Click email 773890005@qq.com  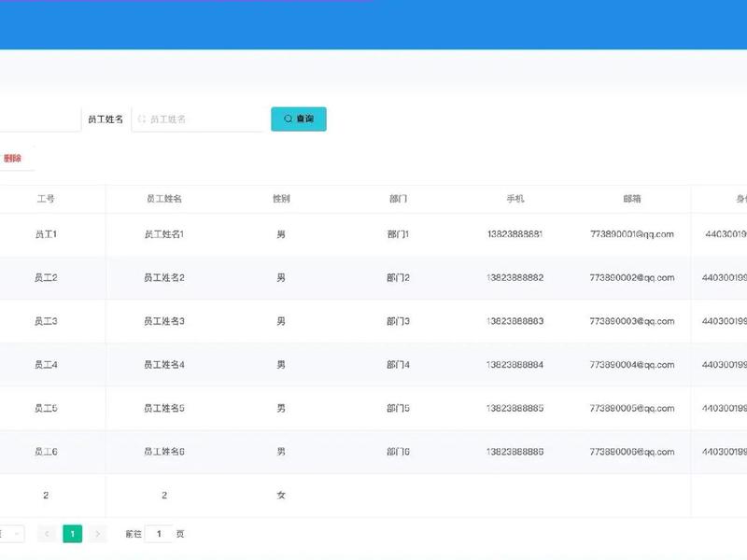632,409
